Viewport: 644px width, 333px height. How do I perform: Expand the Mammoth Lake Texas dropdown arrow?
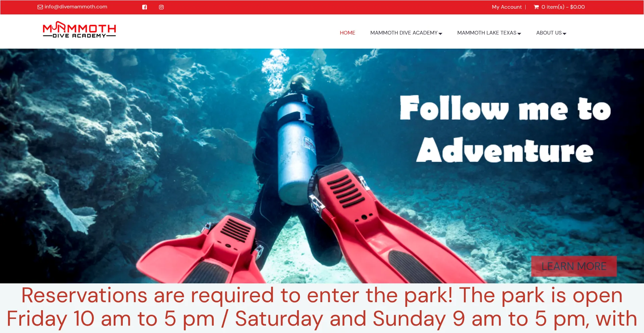519,34
